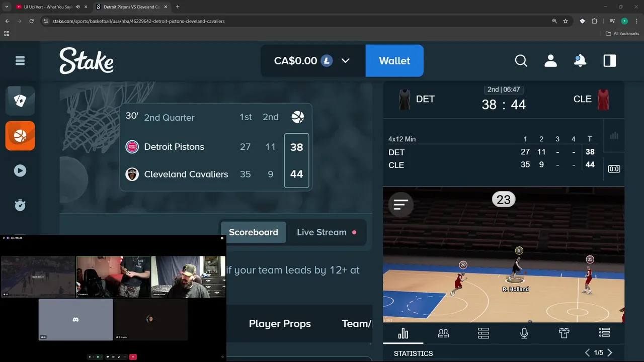This screenshot has width=644, height=362.
Task: Open the stopwatch sidebar icon
Action: pos(20,205)
